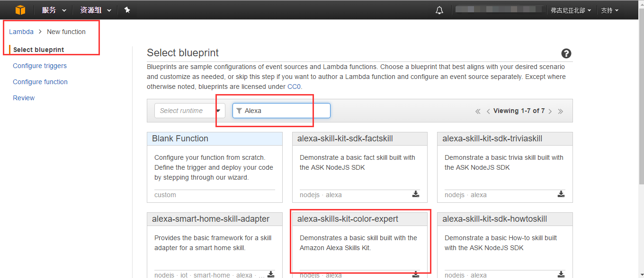This screenshot has width=644, height=278.
Task: Open the 弗吉尼亚北部 region selector
Action: [570, 10]
